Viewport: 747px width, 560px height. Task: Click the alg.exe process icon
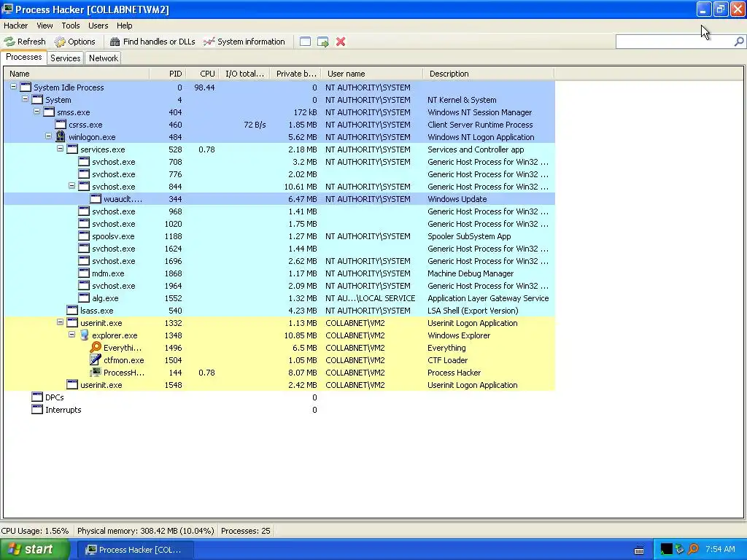click(x=84, y=297)
